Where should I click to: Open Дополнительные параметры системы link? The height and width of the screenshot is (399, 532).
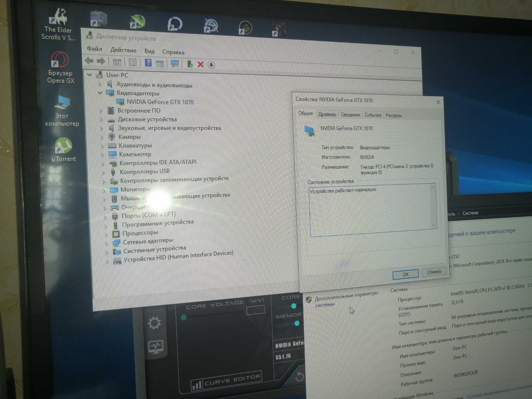[x=346, y=299]
